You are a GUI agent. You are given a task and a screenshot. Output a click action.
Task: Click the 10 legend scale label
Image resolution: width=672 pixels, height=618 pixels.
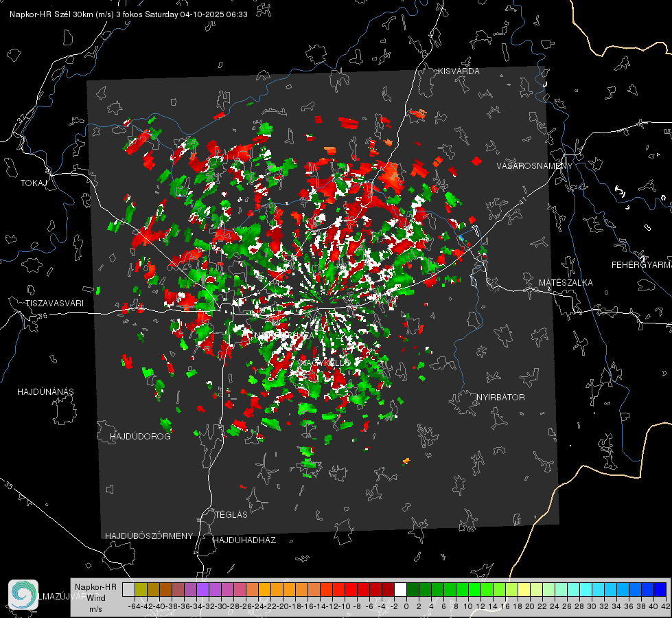point(468,606)
